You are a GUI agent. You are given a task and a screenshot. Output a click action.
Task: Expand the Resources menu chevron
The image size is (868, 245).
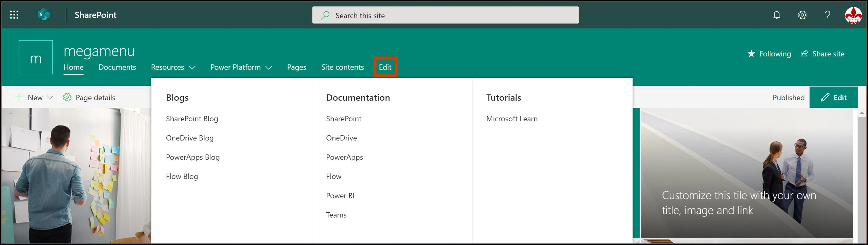coord(192,67)
